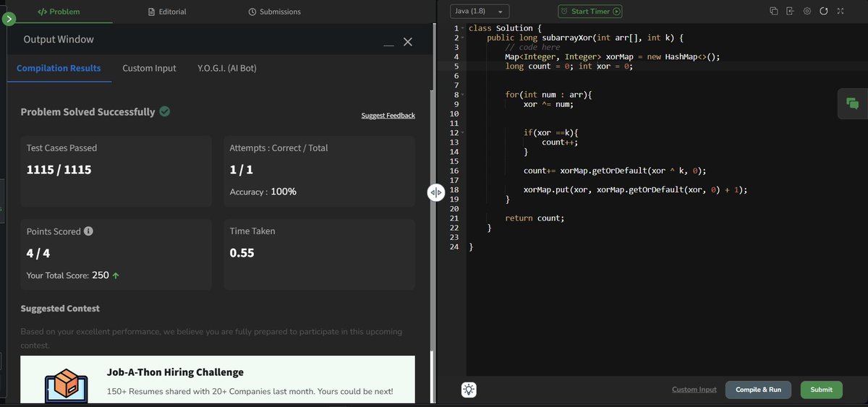
Task: Toggle fullscreen editor mode
Action: (x=840, y=12)
